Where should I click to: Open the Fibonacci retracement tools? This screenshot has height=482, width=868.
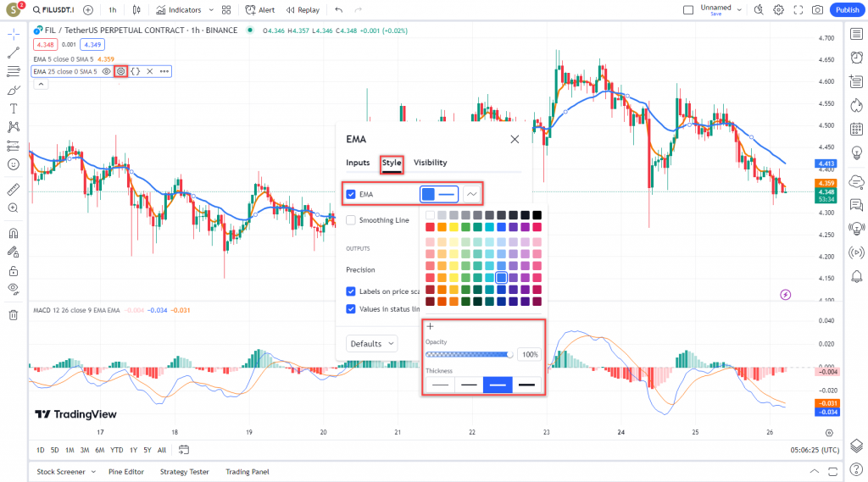tap(14, 71)
